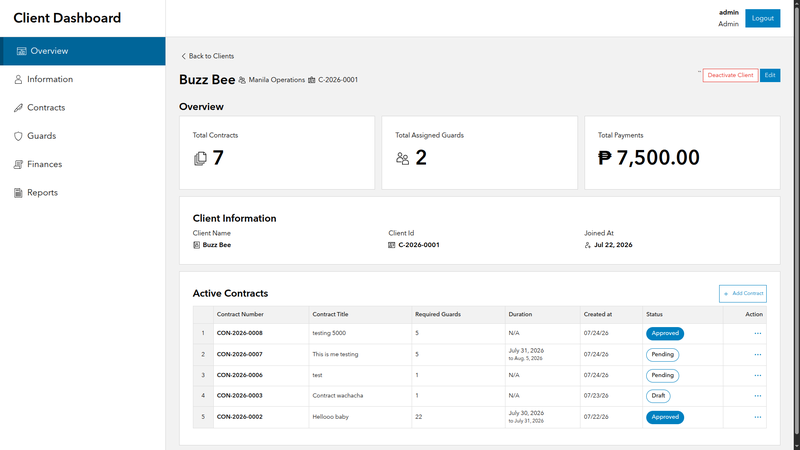Click the people icon in Total Assigned Guards
This screenshot has width=800, height=450.
[x=403, y=159]
